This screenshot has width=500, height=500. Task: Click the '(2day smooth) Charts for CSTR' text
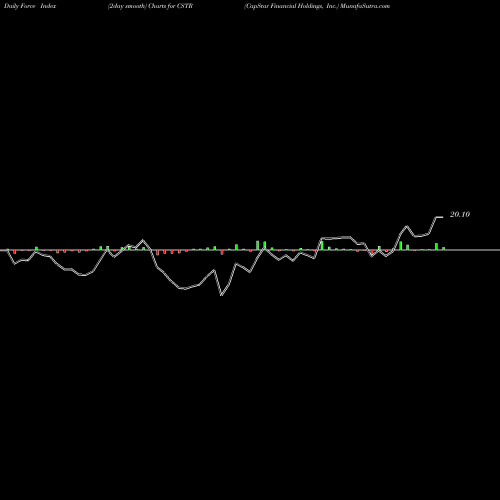coord(150,6)
